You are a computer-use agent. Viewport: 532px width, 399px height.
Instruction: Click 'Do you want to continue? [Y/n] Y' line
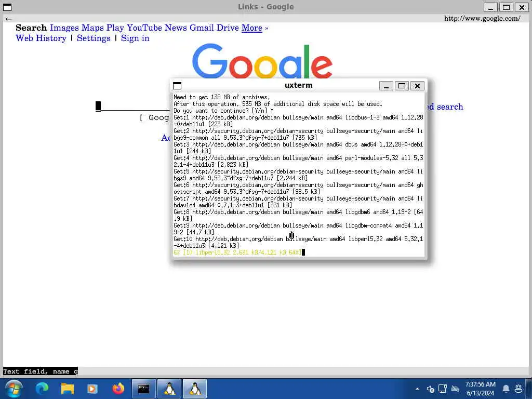(223, 111)
